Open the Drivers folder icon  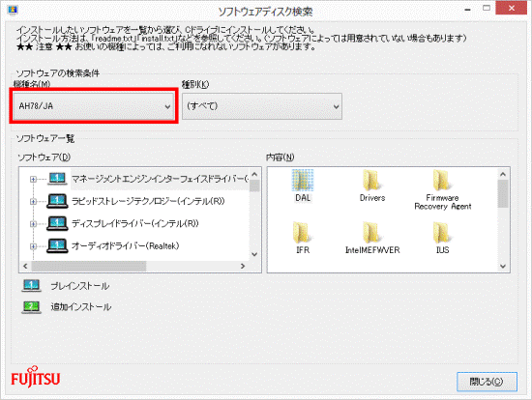click(371, 180)
